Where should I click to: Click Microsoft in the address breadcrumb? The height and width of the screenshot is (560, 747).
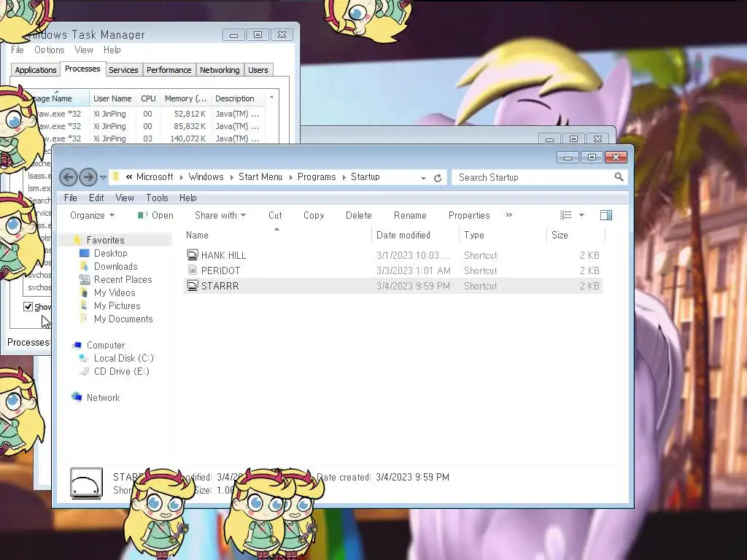coord(155,176)
